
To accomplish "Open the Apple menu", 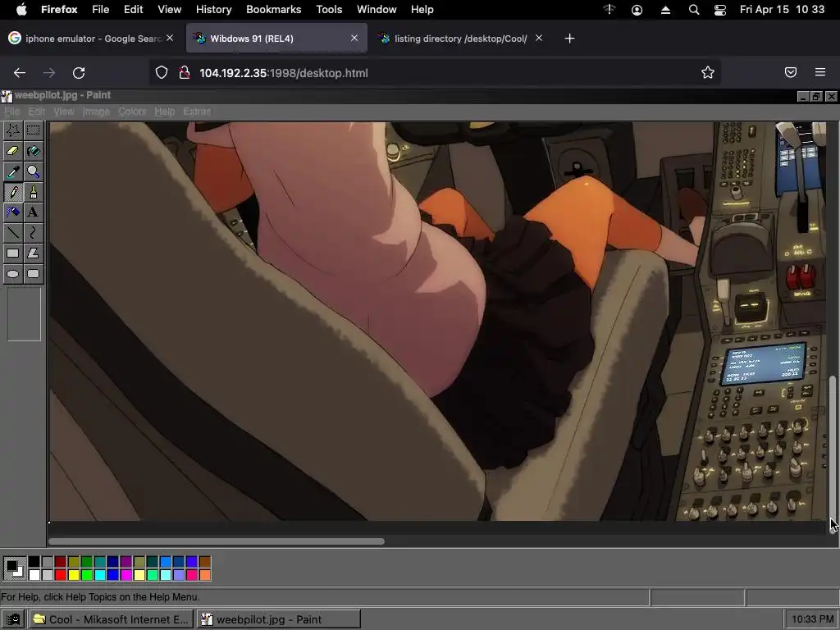I will pyautogui.click(x=21, y=10).
